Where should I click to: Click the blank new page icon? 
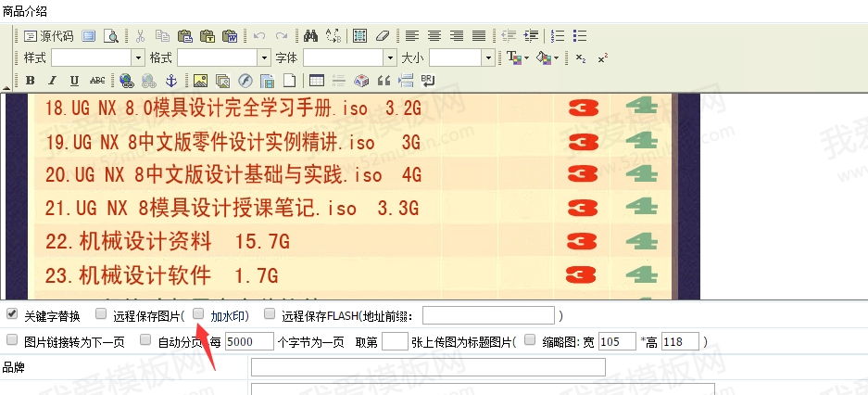click(290, 81)
